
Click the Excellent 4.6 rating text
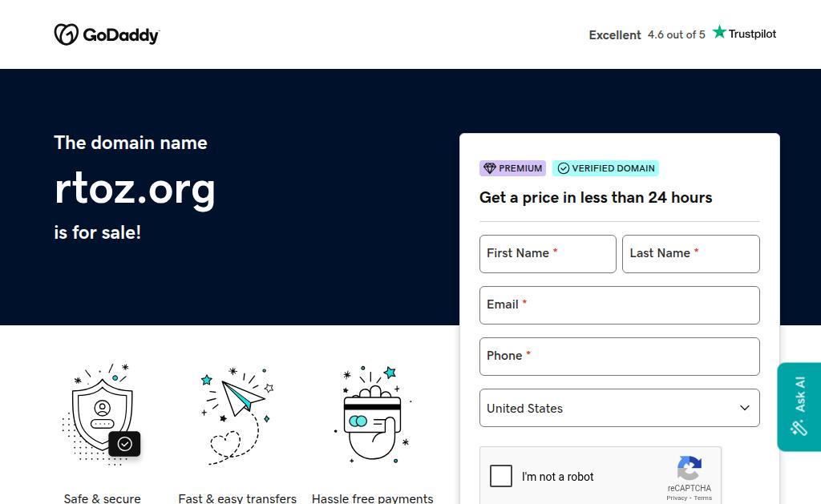tap(646, 34)
